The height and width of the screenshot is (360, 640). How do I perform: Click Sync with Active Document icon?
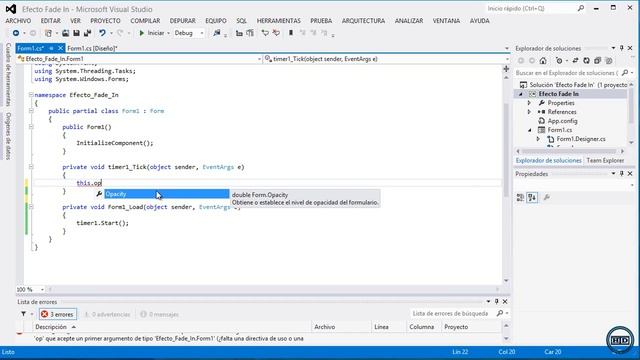tap(575, 61)
